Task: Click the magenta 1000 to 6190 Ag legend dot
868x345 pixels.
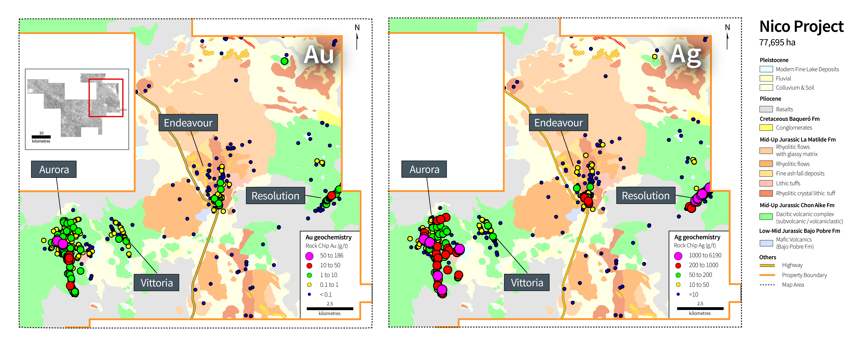Action: (678, 256)
